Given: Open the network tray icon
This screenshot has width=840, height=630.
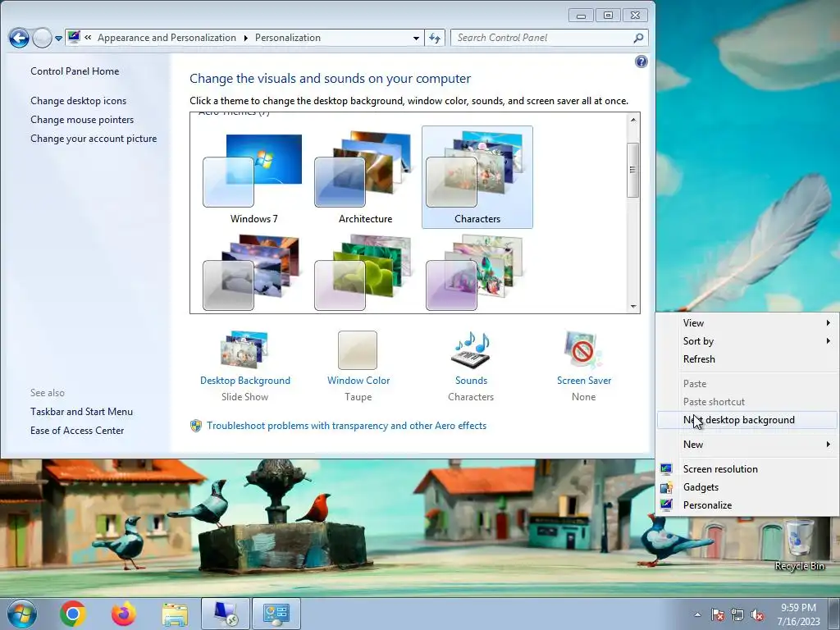Looking at the screenshot, I should coord(737,614).
